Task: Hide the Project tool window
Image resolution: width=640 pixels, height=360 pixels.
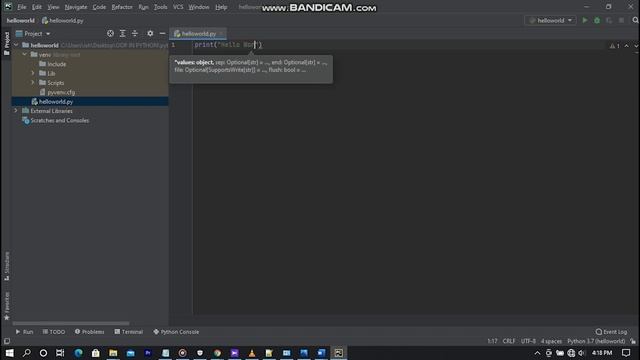Action: [162, 33]
